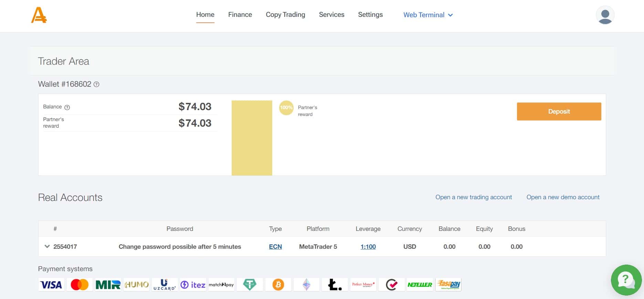Viewport: 644px width, 299px height.
Task: Open the user profile avatar
Action: 605,15
